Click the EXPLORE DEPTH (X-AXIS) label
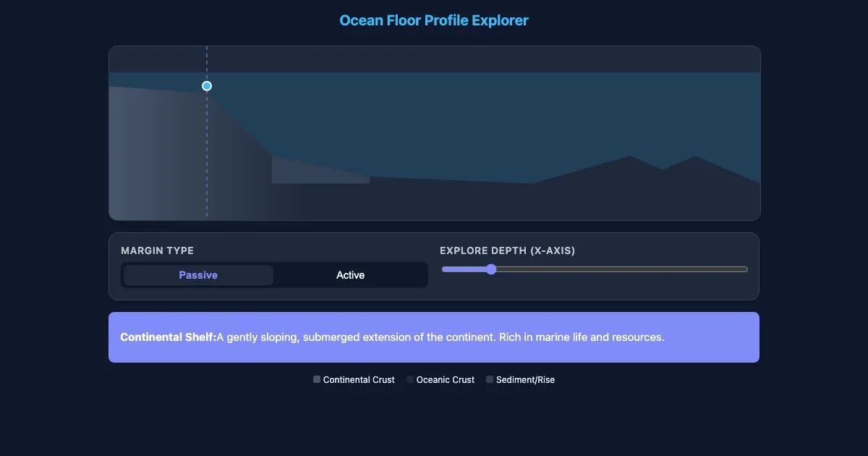Image resolution: width=868 pixels, height=456 pixels. (x=508, y=251)
